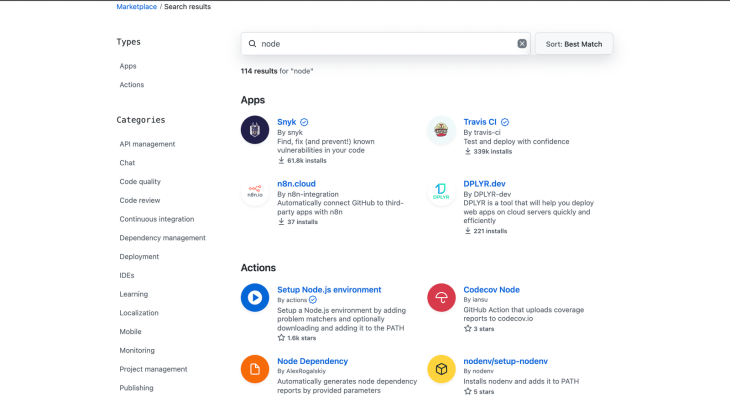
Task: Click the 'By nodenv' author text
Action: pos(478,371)
